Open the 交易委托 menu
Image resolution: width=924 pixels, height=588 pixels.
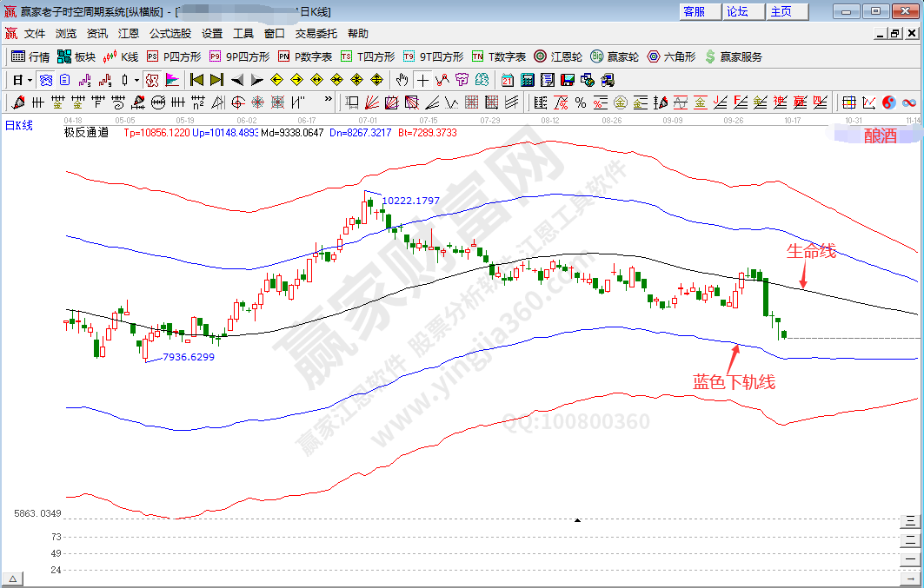click(316, 34)
